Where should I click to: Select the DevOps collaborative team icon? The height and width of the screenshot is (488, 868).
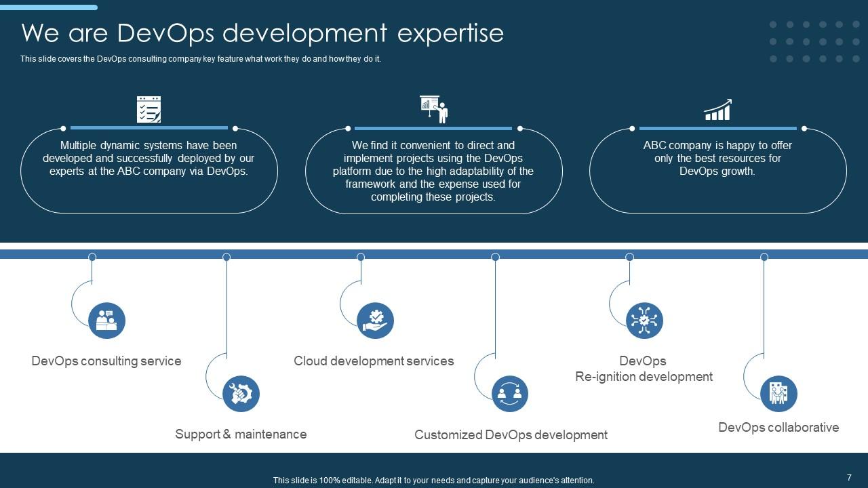pyautogui.click(x=778, y=393)
